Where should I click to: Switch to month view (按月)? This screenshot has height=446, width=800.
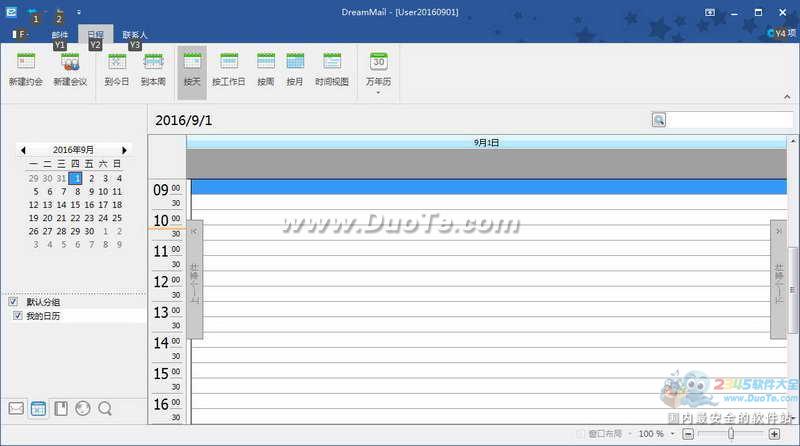(x=295, y=70)
